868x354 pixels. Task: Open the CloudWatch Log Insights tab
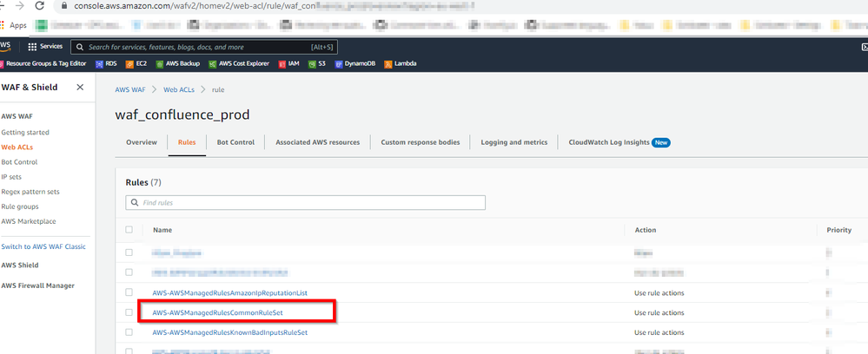(620, 142)
